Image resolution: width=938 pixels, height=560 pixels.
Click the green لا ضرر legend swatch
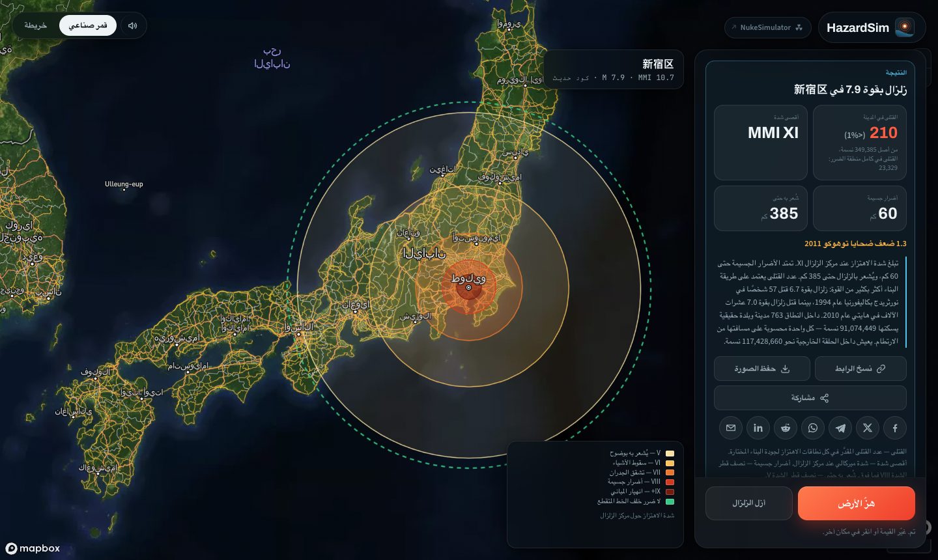tap(670, 501)
